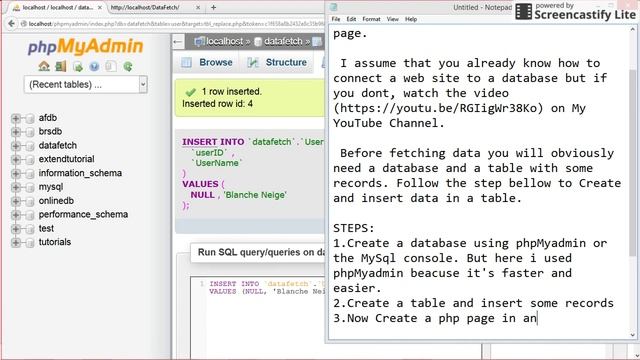Image resolution: width=640 pixels, height=360 pixels.
Task: Click Notepad scrollbar up arrow
Action: click(x=633, y=30)
